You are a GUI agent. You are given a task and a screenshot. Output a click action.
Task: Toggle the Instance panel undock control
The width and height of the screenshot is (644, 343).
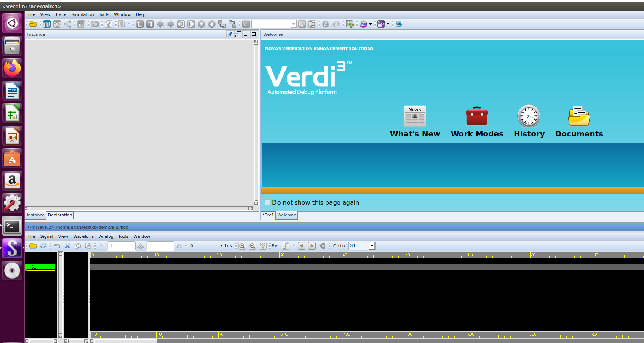[x=238, y=34]
